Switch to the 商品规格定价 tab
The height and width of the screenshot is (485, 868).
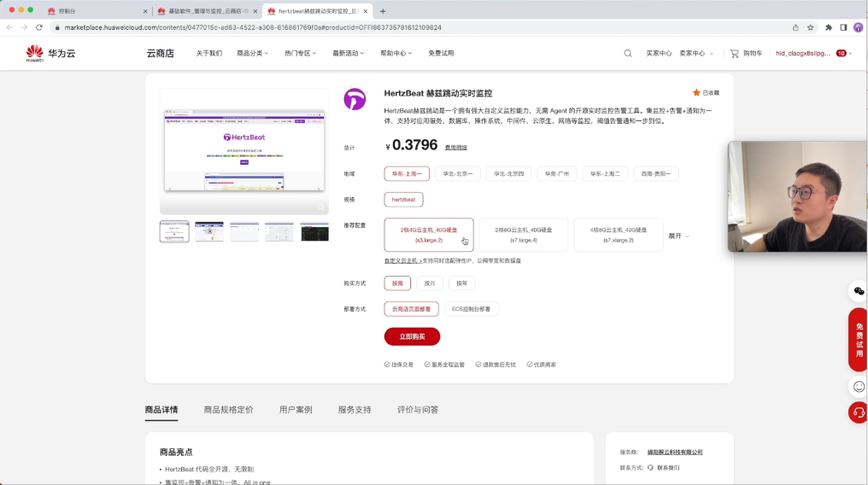click(229, 410)
